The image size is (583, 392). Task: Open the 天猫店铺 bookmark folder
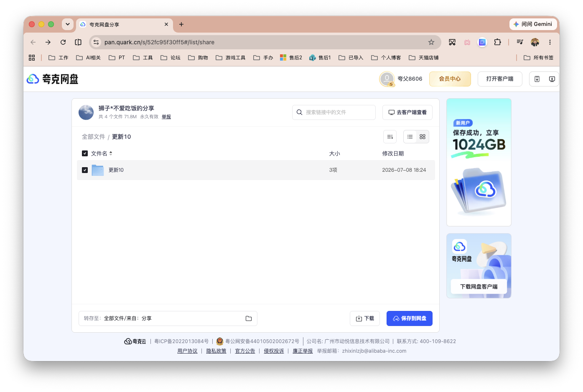(x=424, y=58)
